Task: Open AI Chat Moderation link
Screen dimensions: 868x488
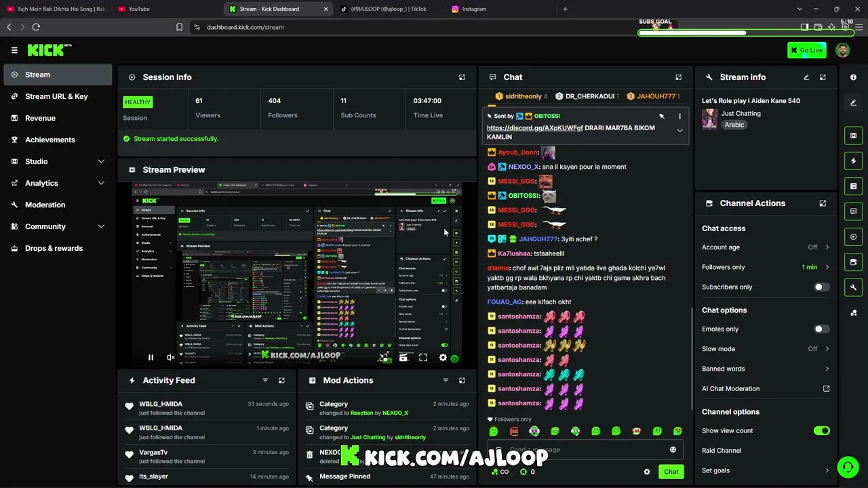Action: click(x=766, y=389)
